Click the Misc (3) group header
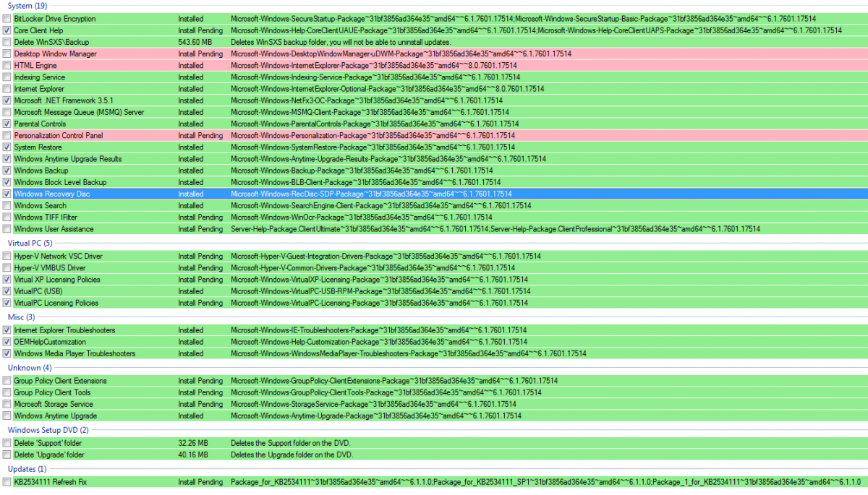The image size is (868, 495). [x=22, y=317]
